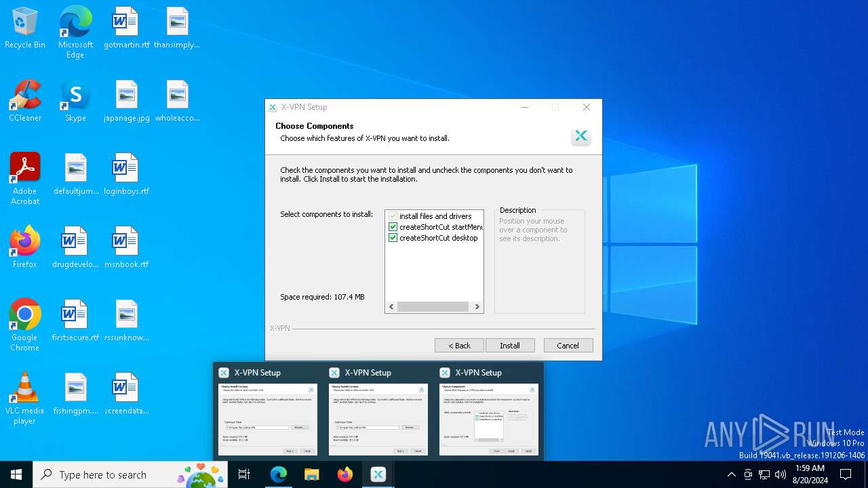Open Edge from the taskbar
This screenshot has height=488, width=868.
click(279, 474)
